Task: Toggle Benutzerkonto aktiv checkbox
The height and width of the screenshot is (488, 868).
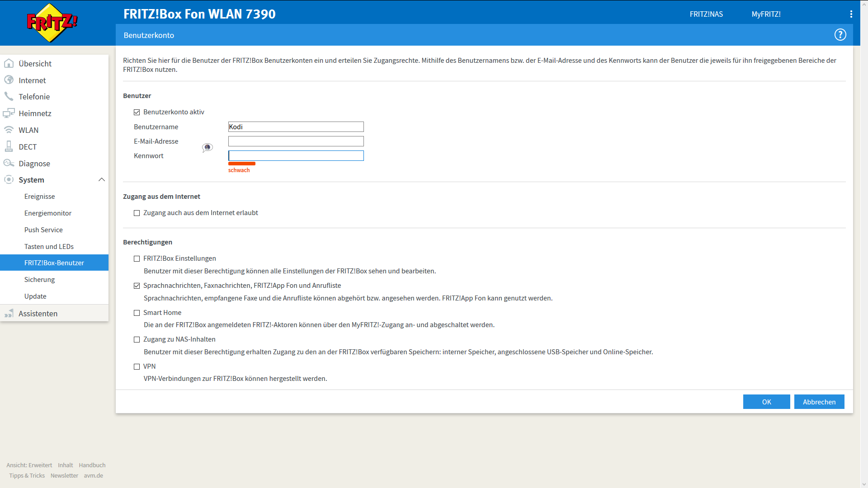Action: pos(137,112)
